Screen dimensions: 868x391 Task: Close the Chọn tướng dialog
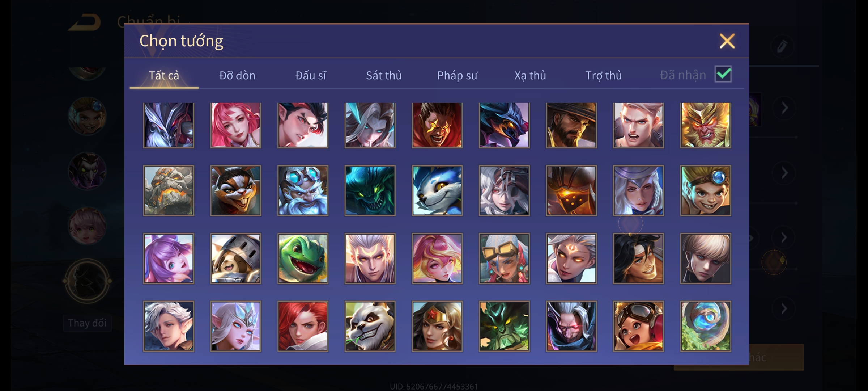pos(727,41)
